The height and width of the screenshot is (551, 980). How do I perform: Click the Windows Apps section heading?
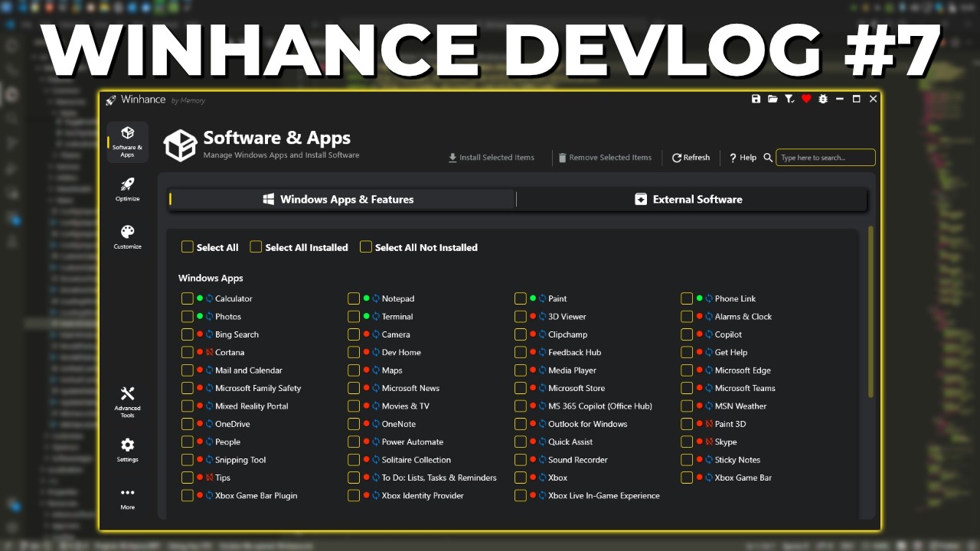(x=211, y=279)
